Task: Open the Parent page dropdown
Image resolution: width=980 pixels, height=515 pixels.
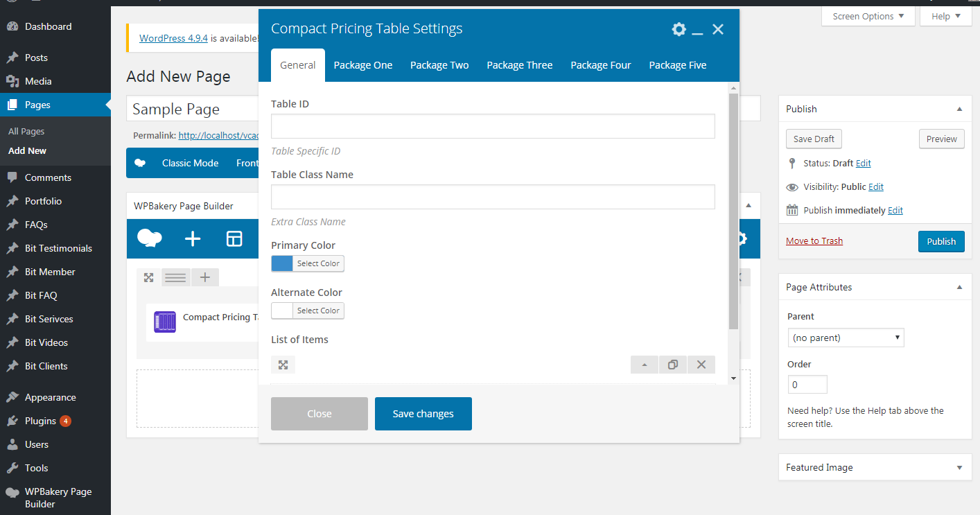Action: pyautogui.click(x=846, y=338)
